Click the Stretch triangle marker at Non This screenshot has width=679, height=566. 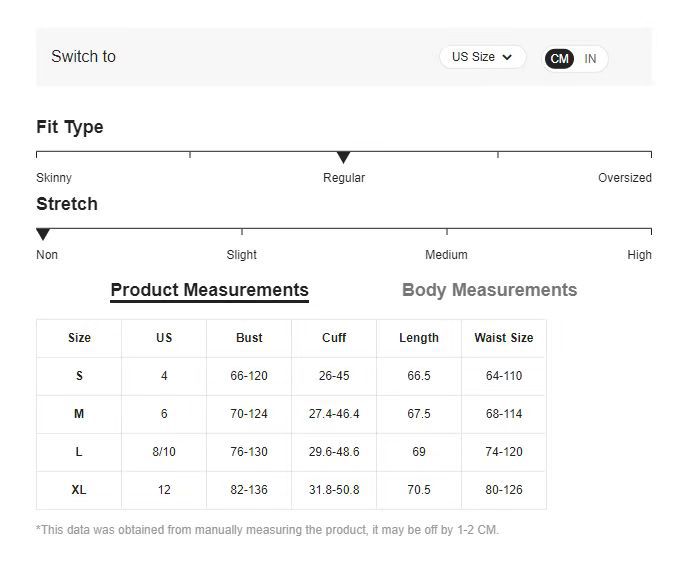[43, 234]
